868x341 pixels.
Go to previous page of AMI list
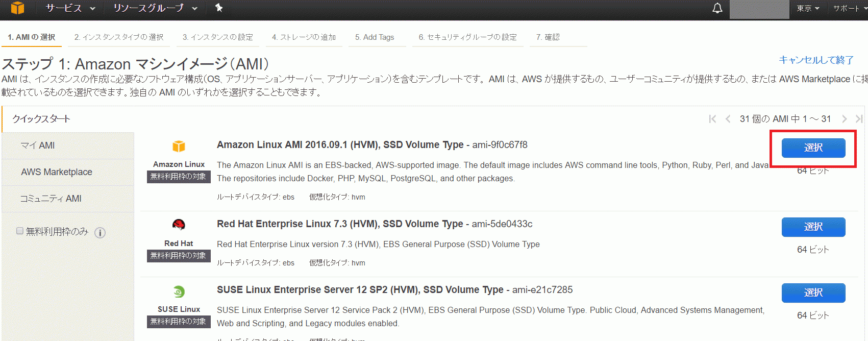(x=728, y=119)
